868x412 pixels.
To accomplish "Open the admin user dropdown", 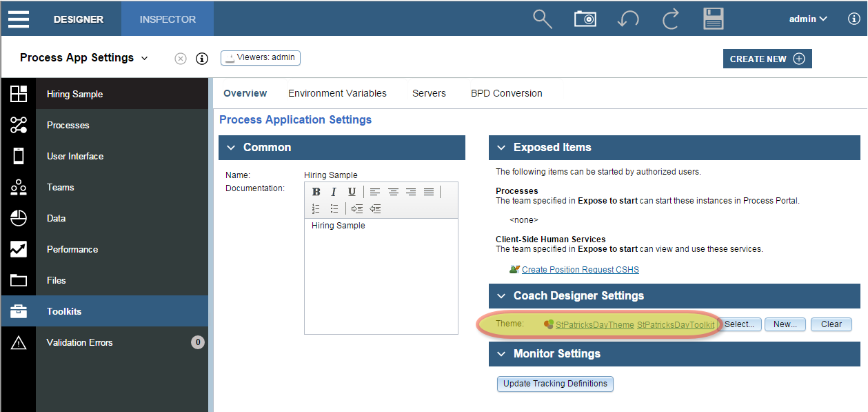I will pyautogui.click(x=807, y=19).
